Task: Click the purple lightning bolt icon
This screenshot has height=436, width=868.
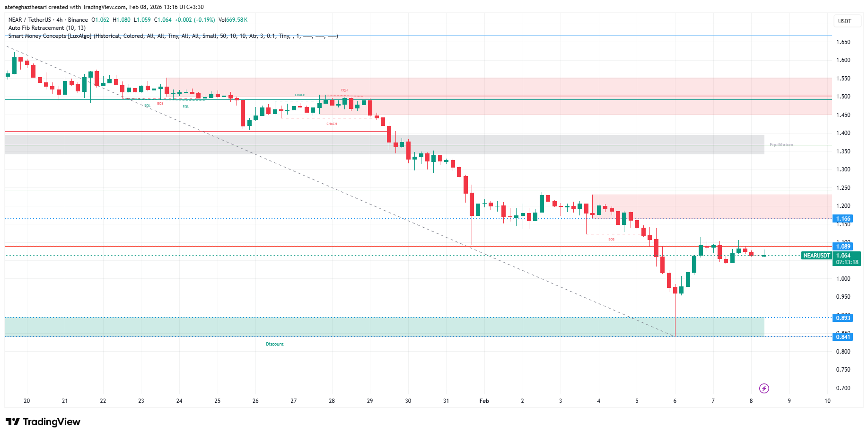Action: pos(764,389)
